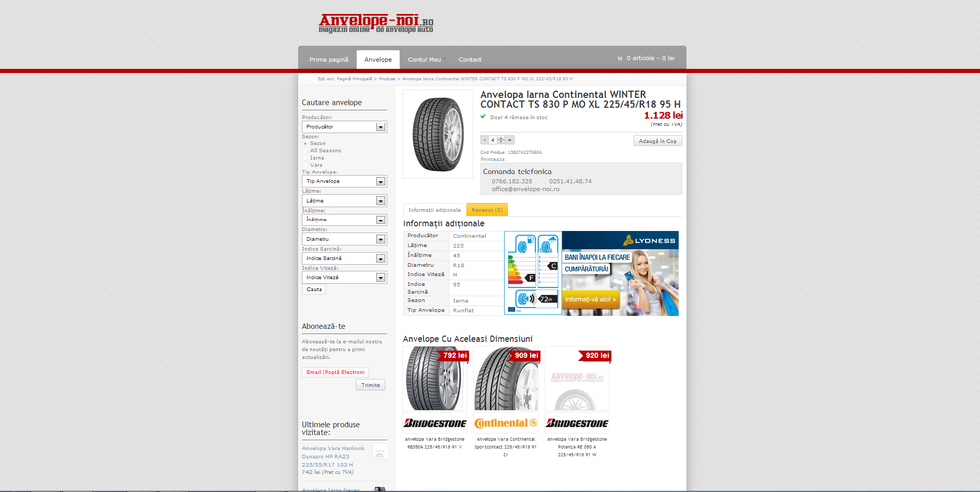Click Produse breadcrumb link

[x=387, y=79]
